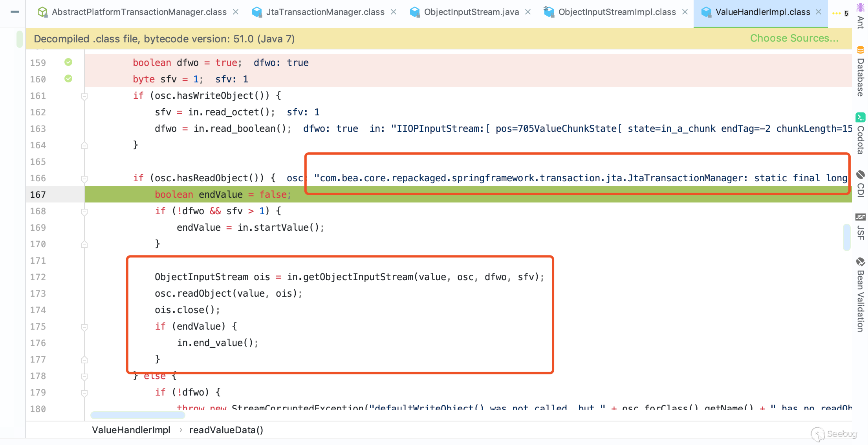Click the Choose Sources link

794,38
